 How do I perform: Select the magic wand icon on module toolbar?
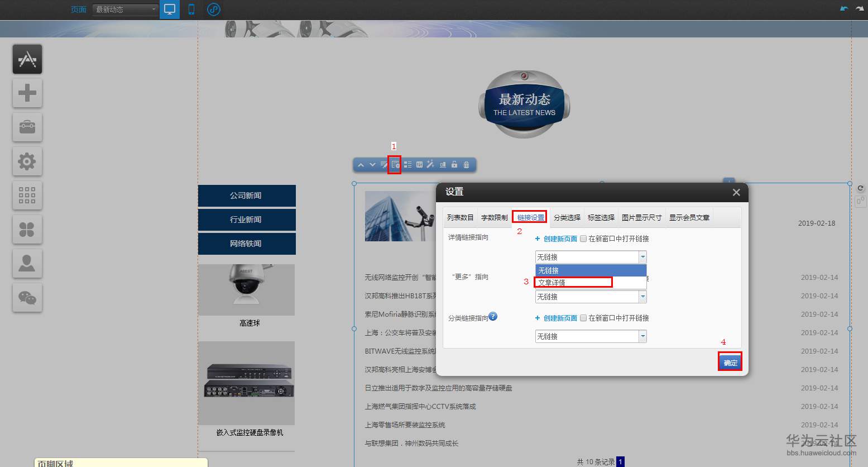point(430,164)
